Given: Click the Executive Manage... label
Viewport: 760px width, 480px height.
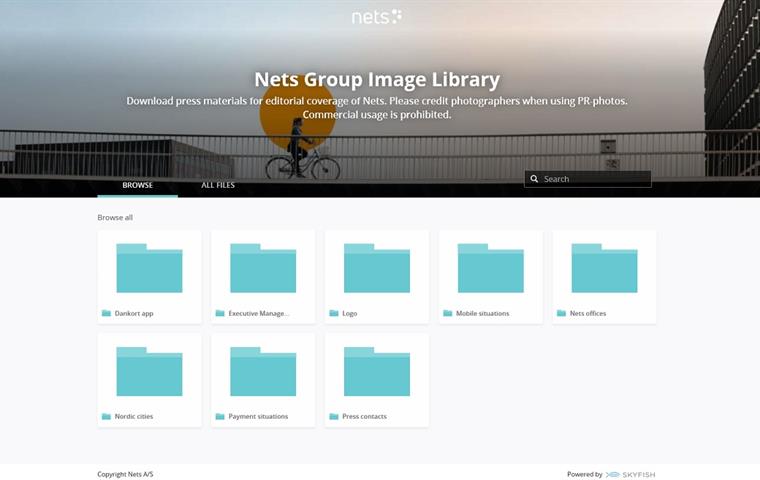Looking at the screenshot, I should [x=259, y=313].
